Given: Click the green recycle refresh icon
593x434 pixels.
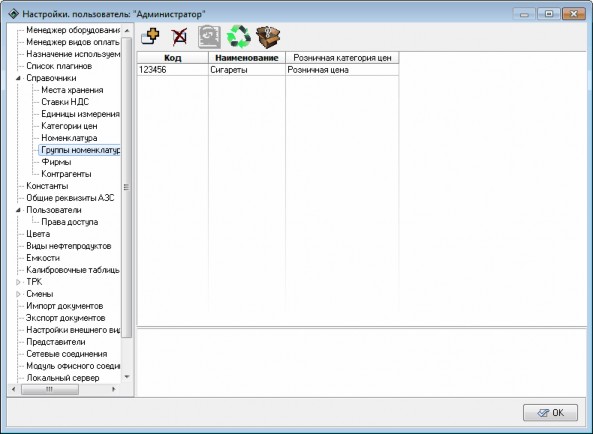Looking at the screenshot, I should pos(239,37).
